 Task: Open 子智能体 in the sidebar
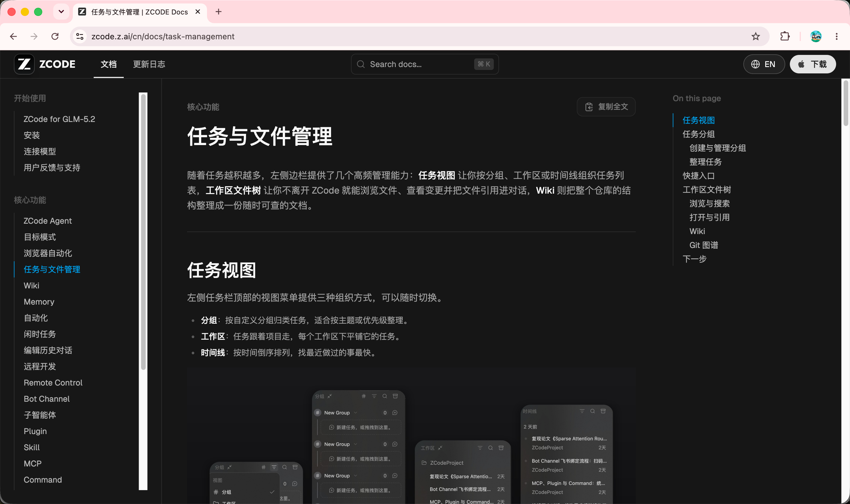click(40, 415)
